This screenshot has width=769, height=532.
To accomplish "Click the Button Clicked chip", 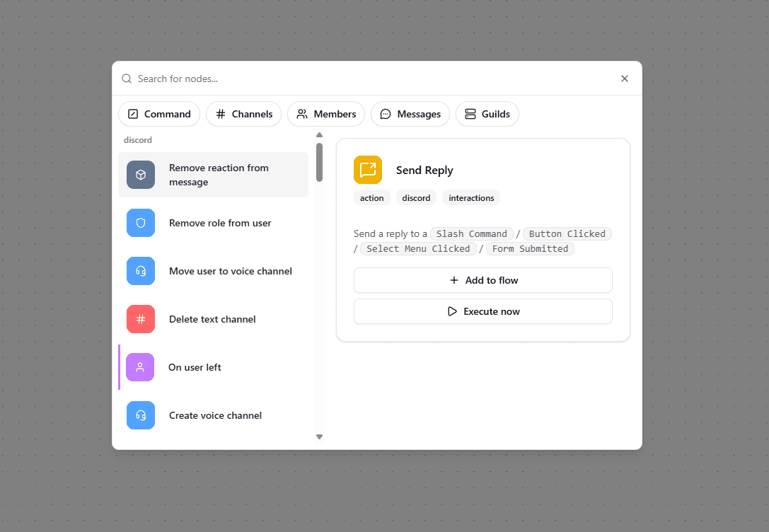I will (x=567, y=234).
